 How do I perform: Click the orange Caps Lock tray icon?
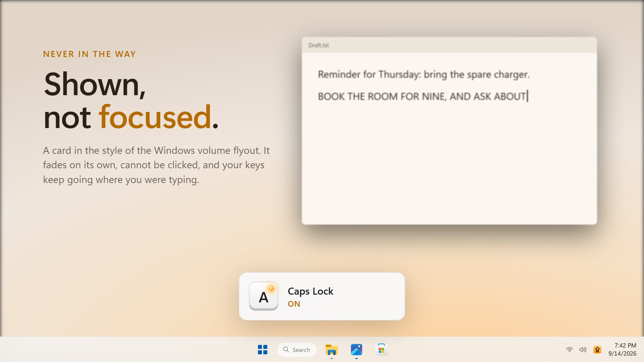point(597,350)
